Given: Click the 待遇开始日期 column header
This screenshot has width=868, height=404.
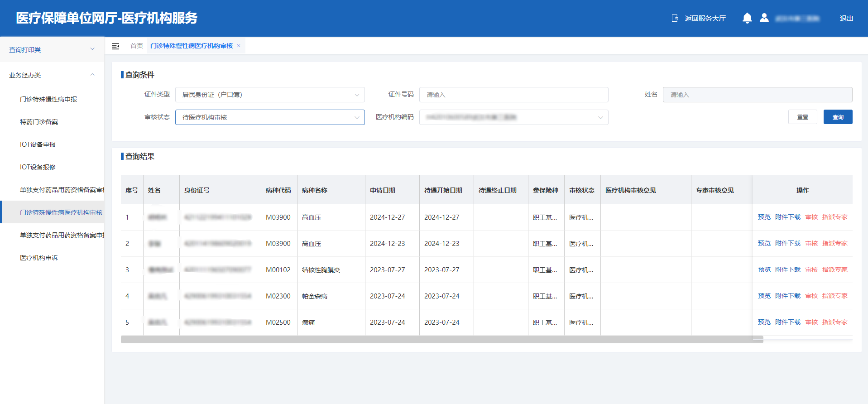Looking at the screenshot, I should pos(443,190).
